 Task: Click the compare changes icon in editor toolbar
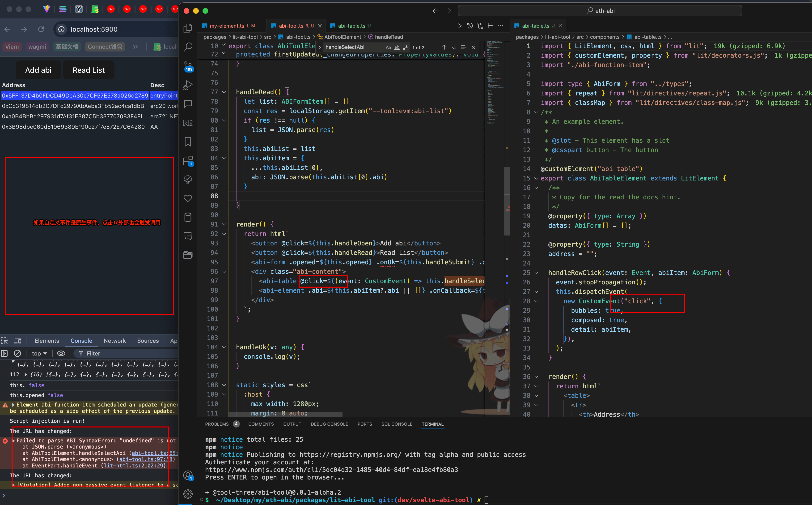(480, 26)
